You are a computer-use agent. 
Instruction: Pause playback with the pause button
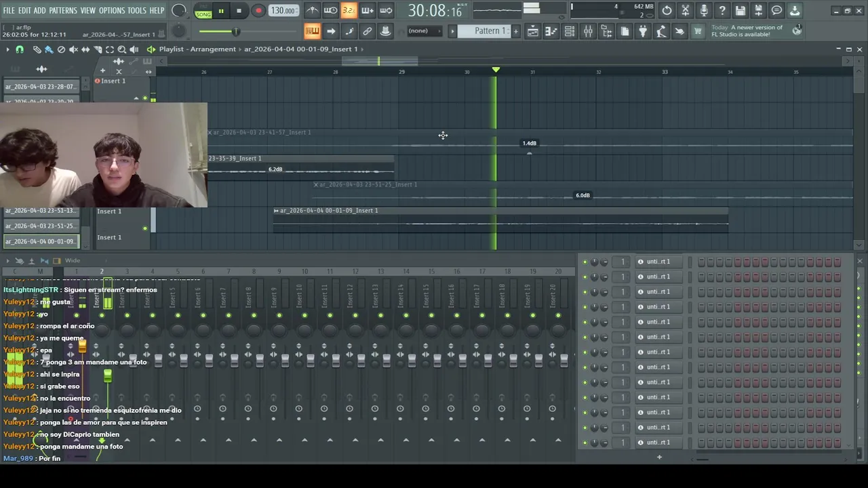tap(221, 11)
